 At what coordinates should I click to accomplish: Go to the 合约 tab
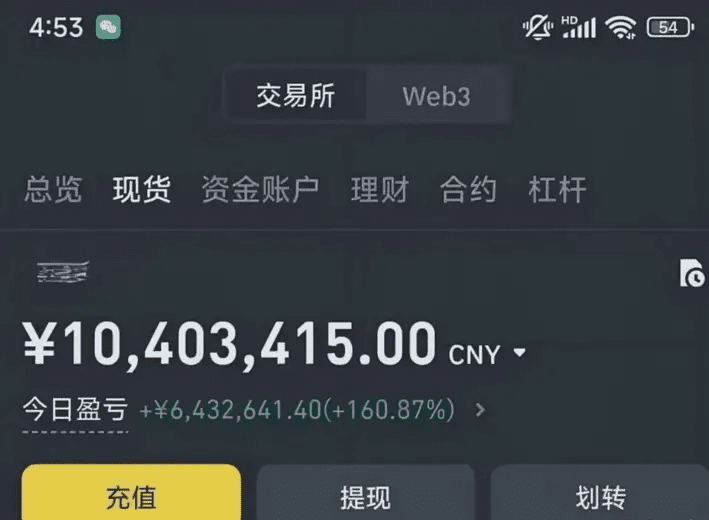tap(468, 189)
